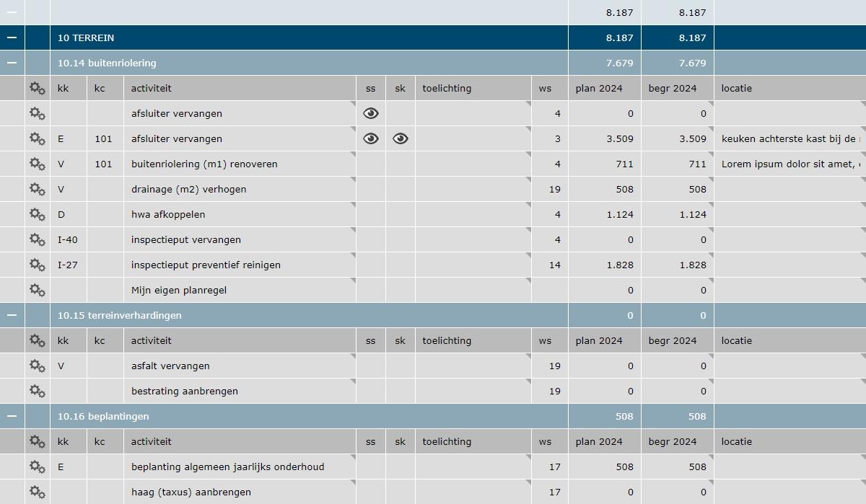Viewport: 866px width, 504px height.
Task: Click the gear icon on the 'hwa afkoppelen' row
Action: (37, 214)
